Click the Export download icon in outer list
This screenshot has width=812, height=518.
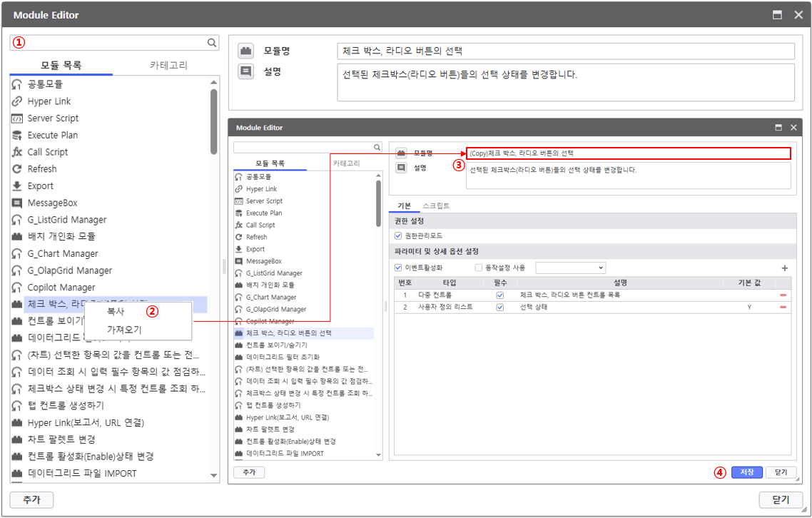17,186
